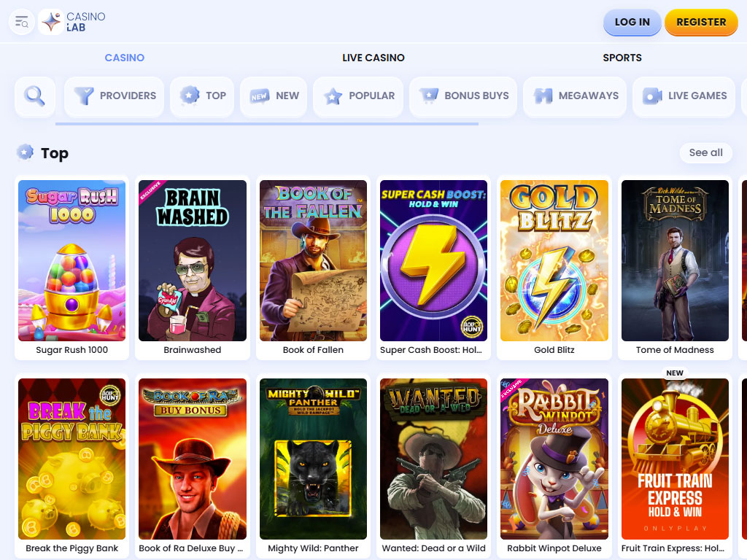The image size is (747, 560).
Task: Click the Exclusive ribbon on Brainwashed
Action: pyautogui.click(x=151, y=192)
